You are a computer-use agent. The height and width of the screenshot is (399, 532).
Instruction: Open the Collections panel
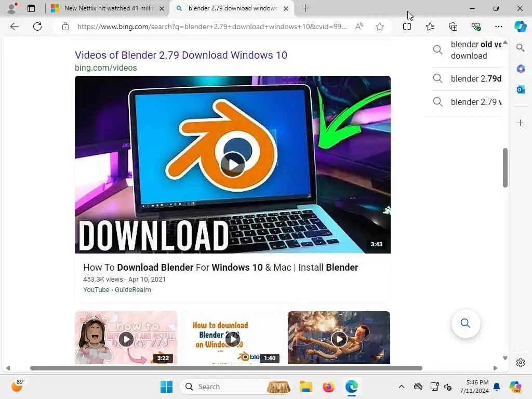pyautogui.click(x=453, y=26)
